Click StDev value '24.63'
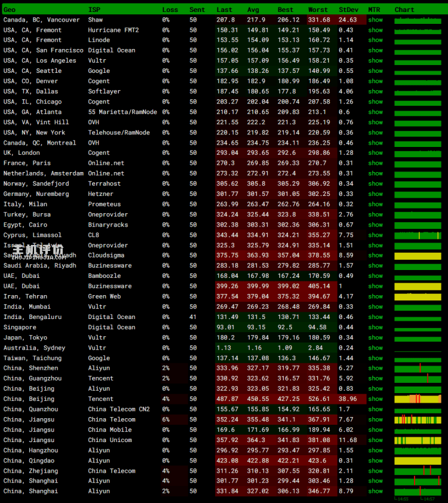Screen dimensions: 448x503 coord(348,20)
